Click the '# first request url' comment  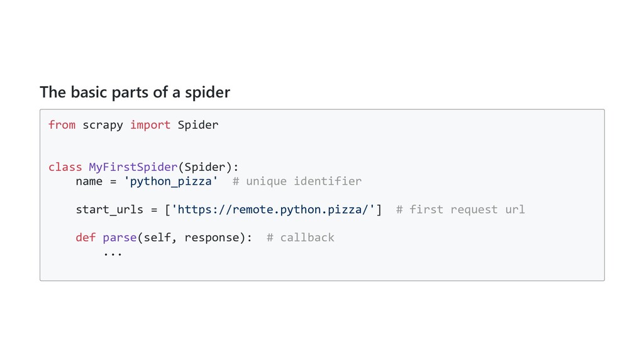coord(460,209)
